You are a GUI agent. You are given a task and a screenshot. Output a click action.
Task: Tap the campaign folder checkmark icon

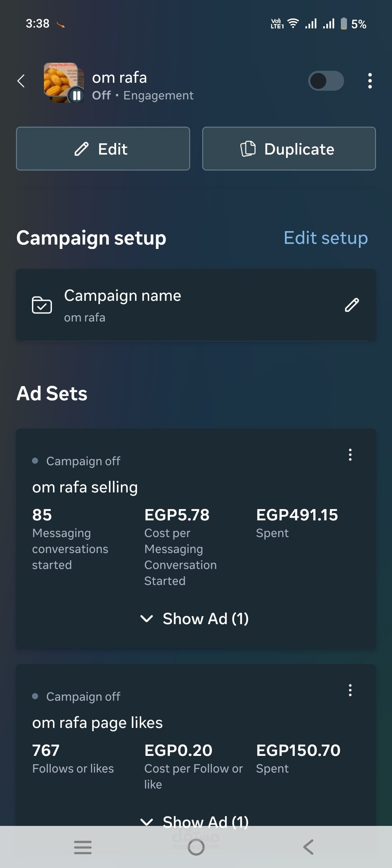tap(42, 305)
